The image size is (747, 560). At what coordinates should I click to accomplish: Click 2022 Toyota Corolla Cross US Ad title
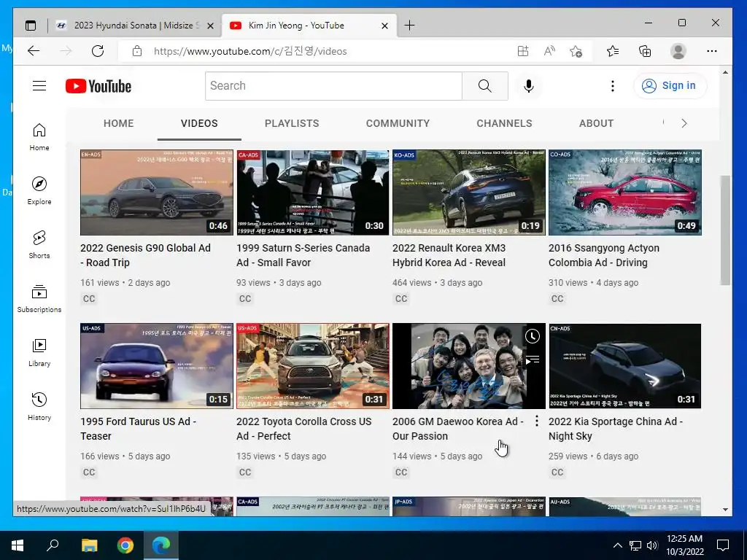click(304, 429)
